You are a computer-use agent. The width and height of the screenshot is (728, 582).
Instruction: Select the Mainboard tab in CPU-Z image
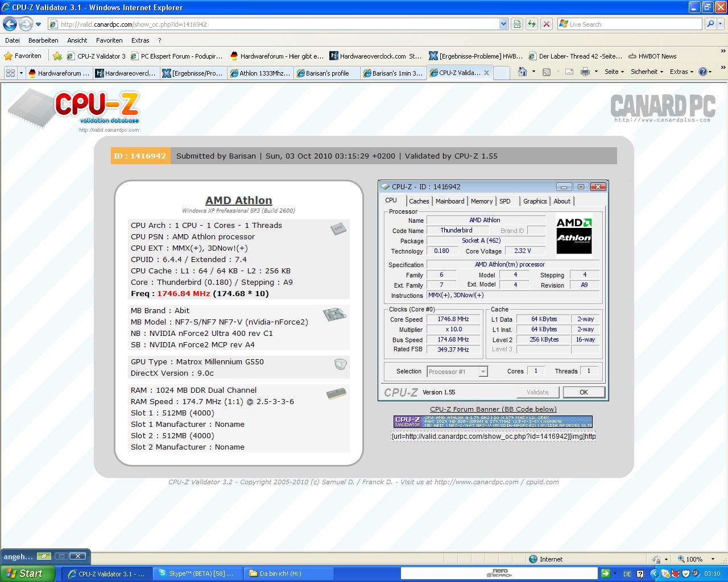tap(449, 201)
